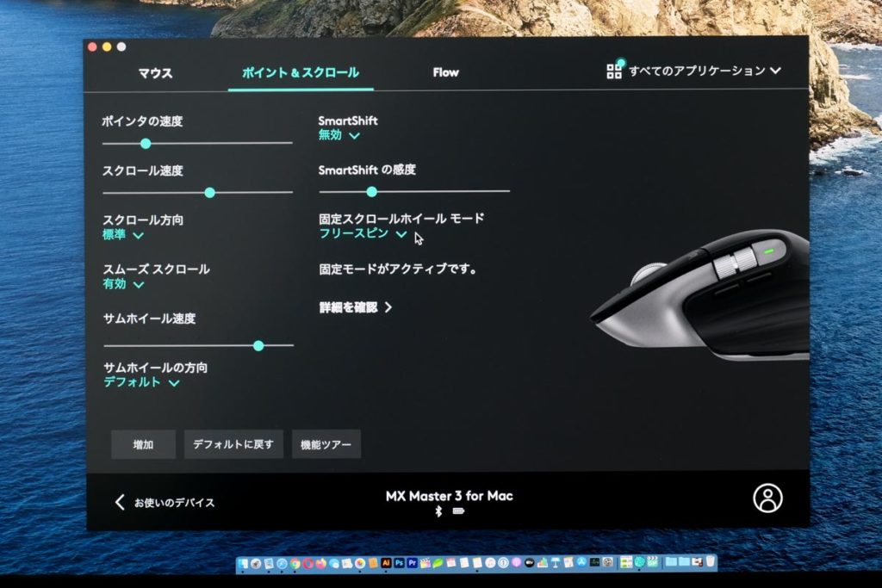Open the すべてのアプリケーション dropdown
Image resolution: width=882 pixels, height=588 pixels.
[705, 71]
